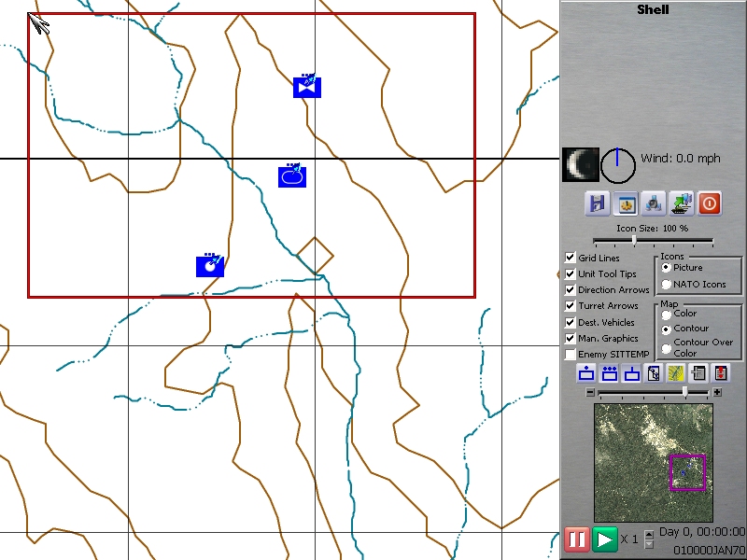Increase time speed with stepper up arrow

pyautogui.click(x=650, y=534)
